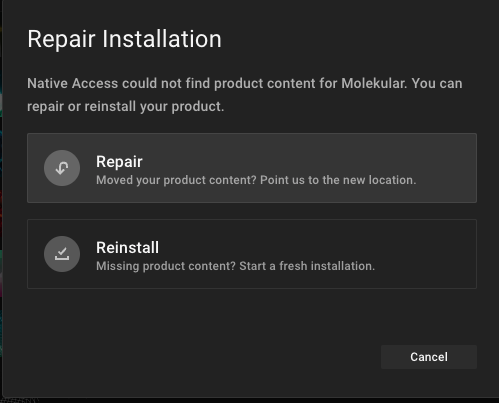Click "Point us to the new location." text
Image resolution: width=499 pixels, height=403 pixels.
point(338,180)
